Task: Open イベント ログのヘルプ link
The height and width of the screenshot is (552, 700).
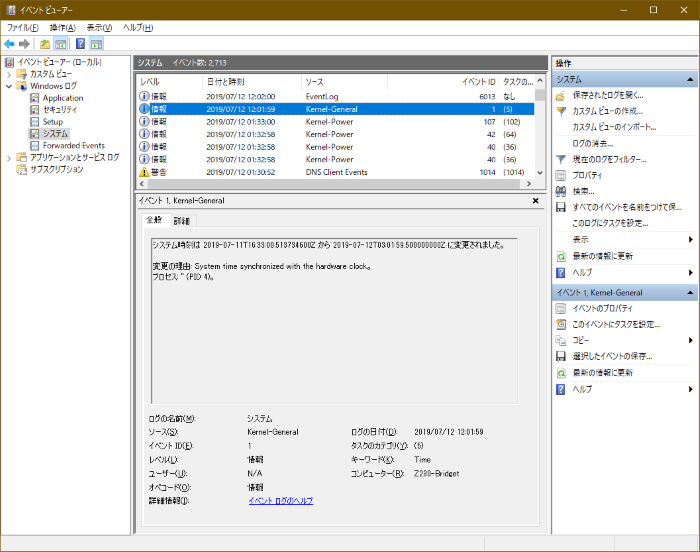Action: (280, 501)
